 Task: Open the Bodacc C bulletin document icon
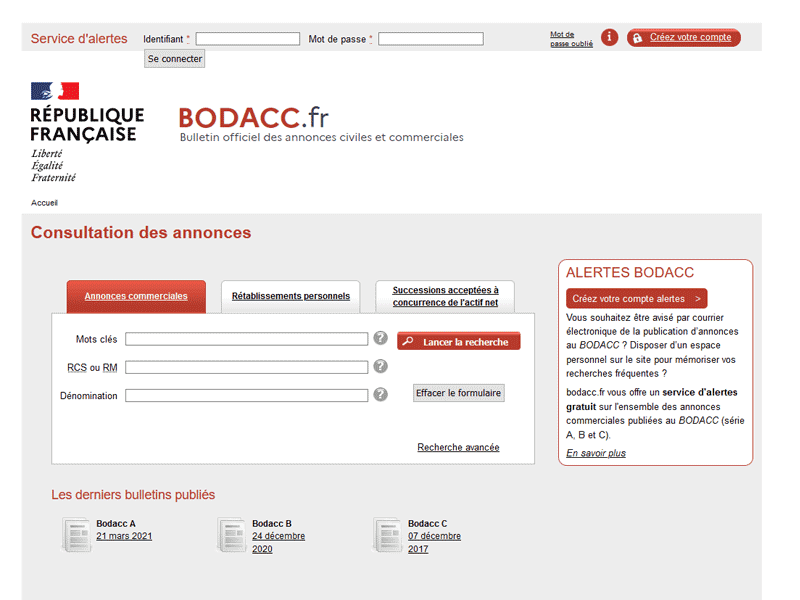pos(388,535)
